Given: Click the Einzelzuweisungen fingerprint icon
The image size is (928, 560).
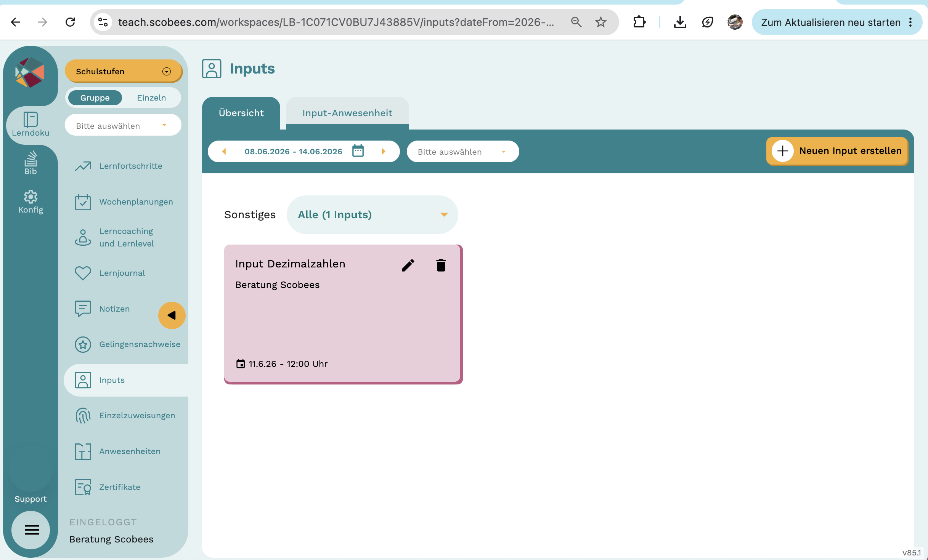Looking at the screenshot, I should point(83,416).
